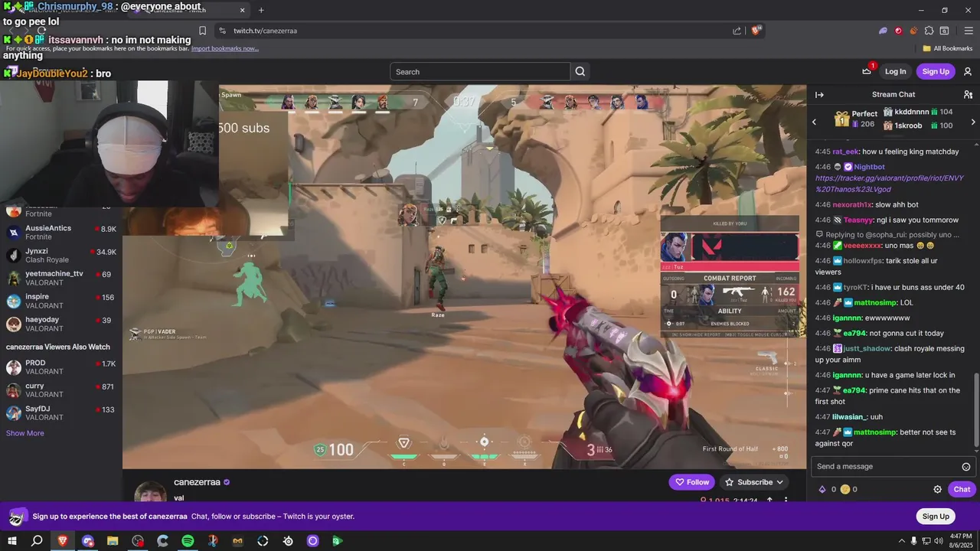Show More recommended channels
This screenshot has width=980, height=551.
point(25,433)
